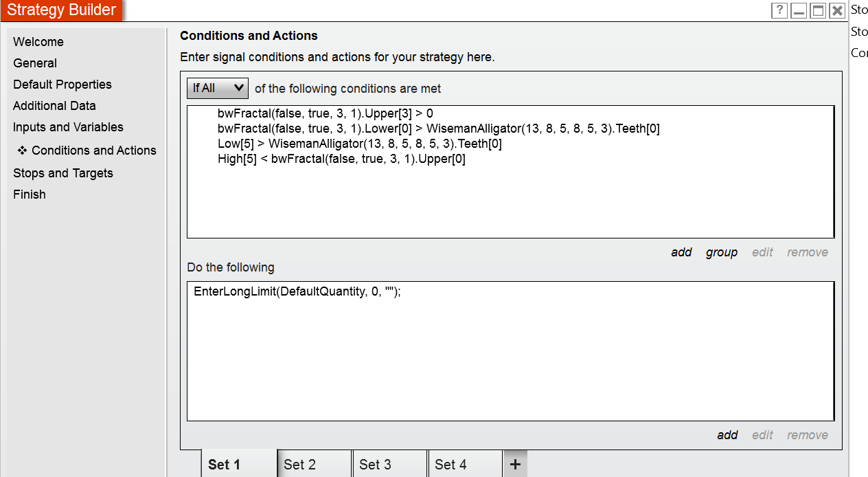The height and width of the screenshot is (477, 868).
Task: Click group under the conditions list
Action: click(x=722, y=252)
